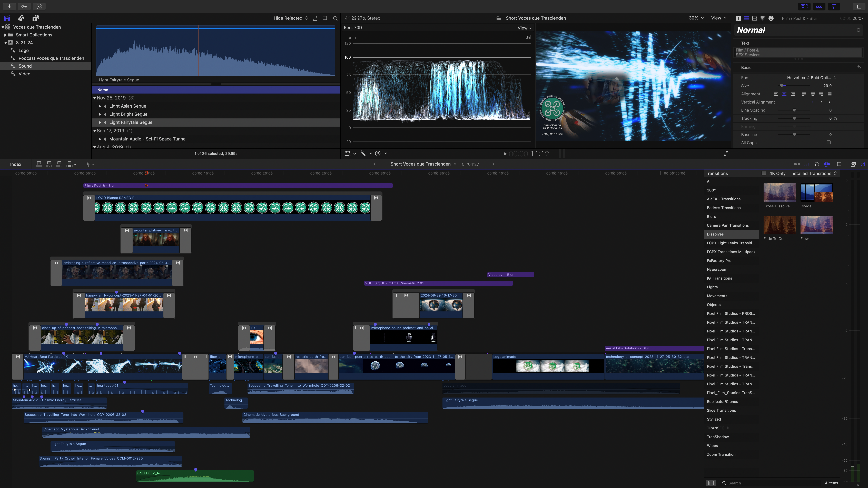Open the keyword editor key icon
The height and width of the screenshot is (488, 868).
(24, 6)
